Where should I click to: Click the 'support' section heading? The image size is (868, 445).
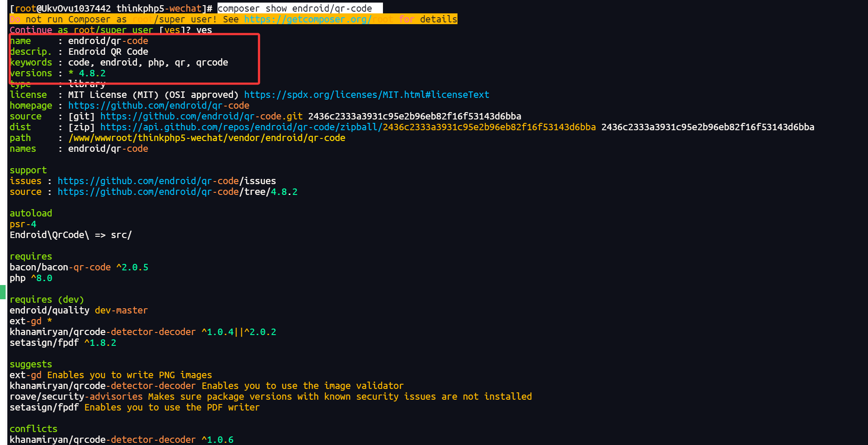pos(28,170)
